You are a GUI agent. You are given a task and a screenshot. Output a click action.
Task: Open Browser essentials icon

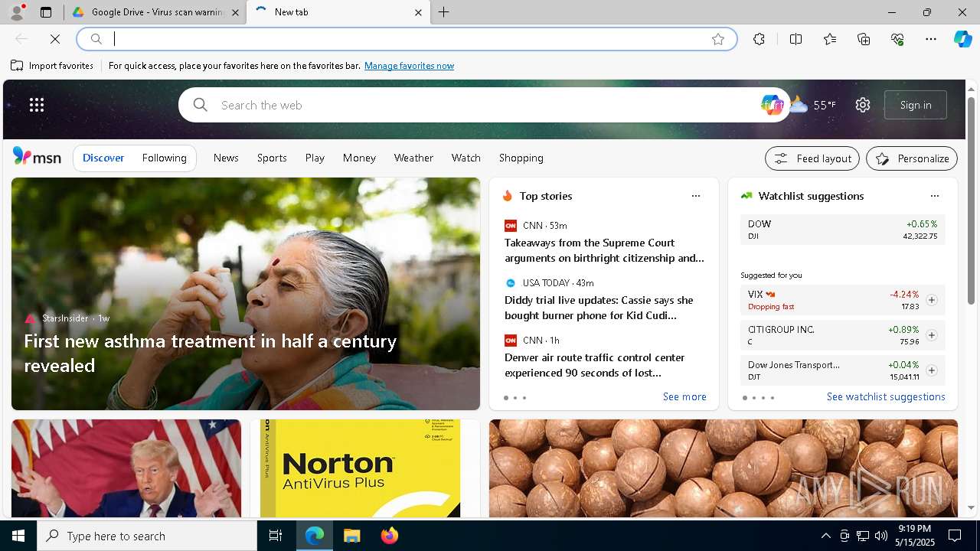pos(897,39)
